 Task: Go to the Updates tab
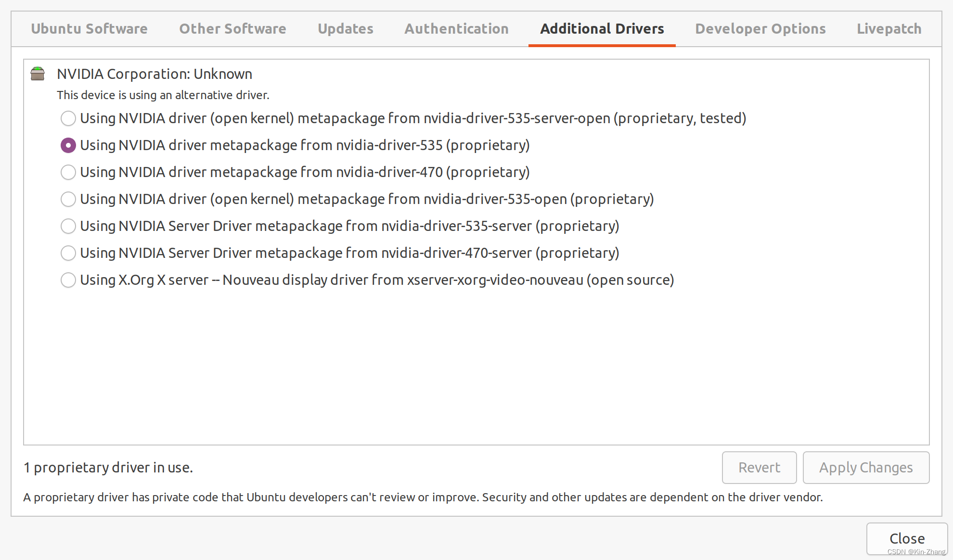point(346,29)
